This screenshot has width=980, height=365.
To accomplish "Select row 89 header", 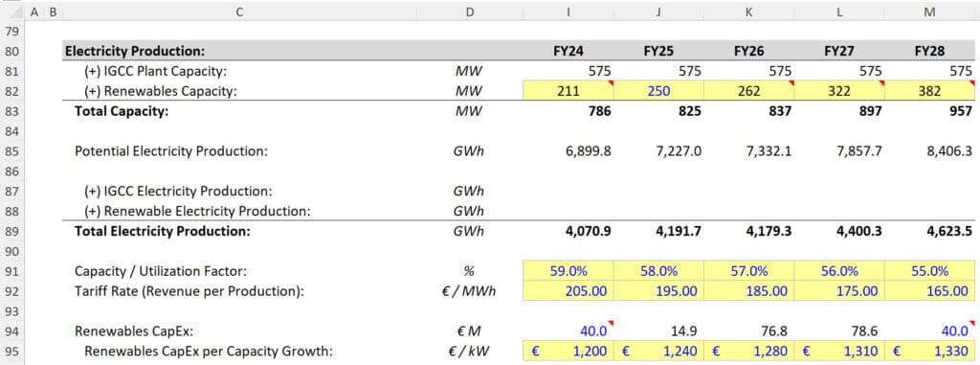I will (x=12, y=232).
